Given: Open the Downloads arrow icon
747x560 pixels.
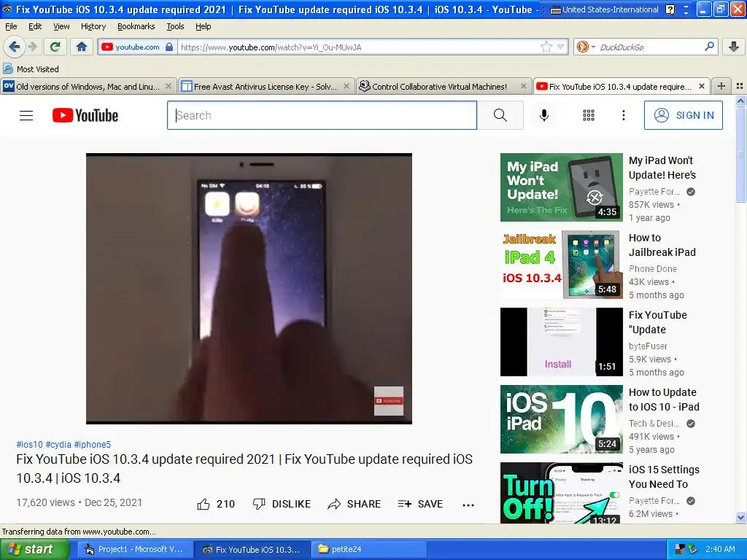Looking at the screenshot, I should (734, 47).
